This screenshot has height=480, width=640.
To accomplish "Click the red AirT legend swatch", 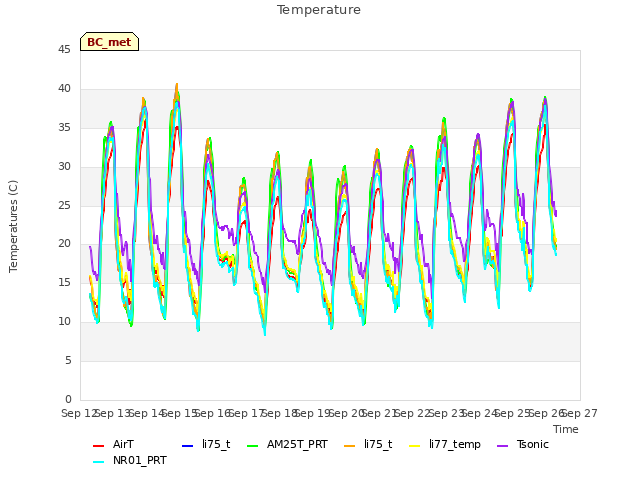I will [x=98, y=446].
